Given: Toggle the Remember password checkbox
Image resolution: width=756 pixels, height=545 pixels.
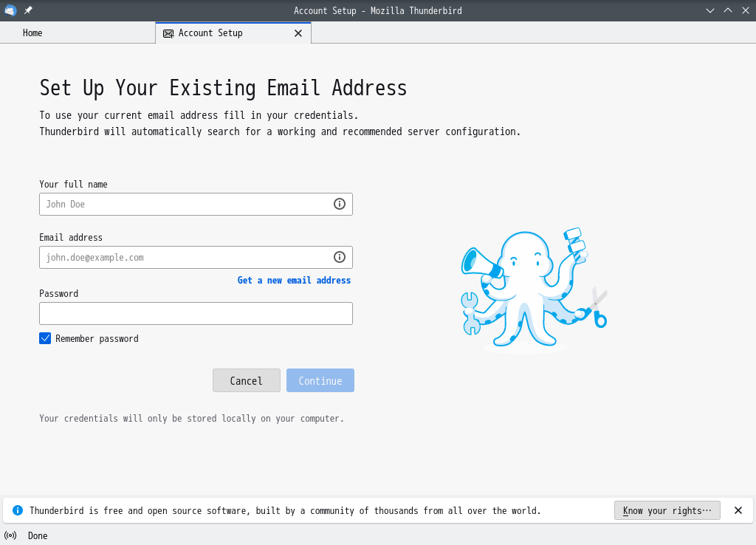Looking at the screenshot, I should 45,338.
